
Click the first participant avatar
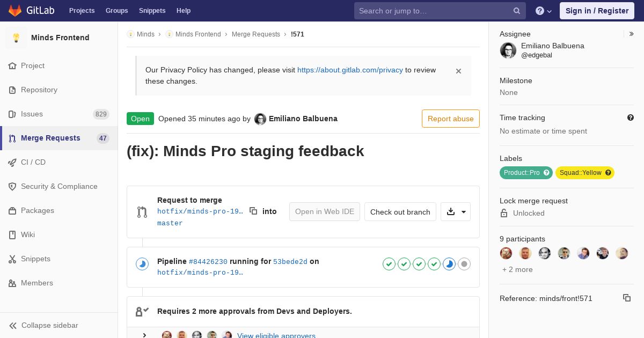pyautogui.click(x=506, y=253)
